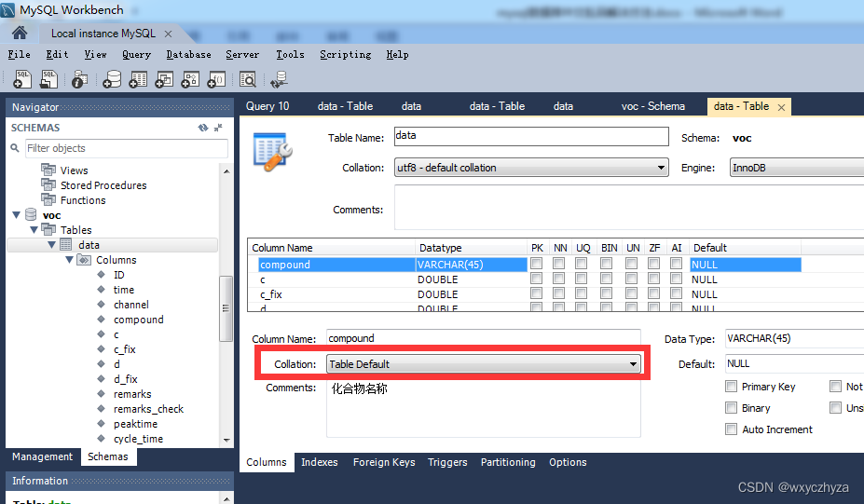Collapse the Columns tree node
864x504 pixels.
[x=69, y=259]
